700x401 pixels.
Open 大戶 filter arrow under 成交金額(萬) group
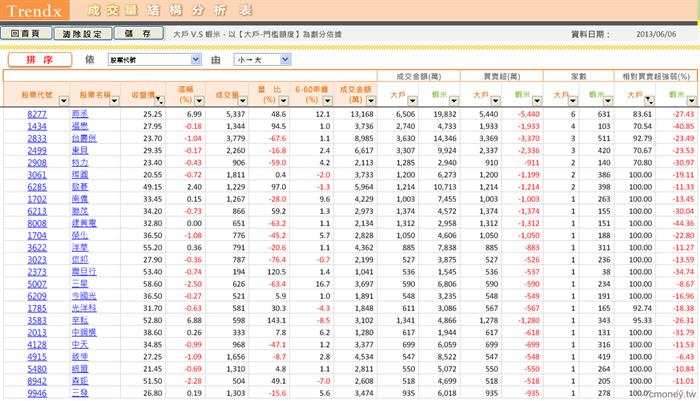click(412, 100)
